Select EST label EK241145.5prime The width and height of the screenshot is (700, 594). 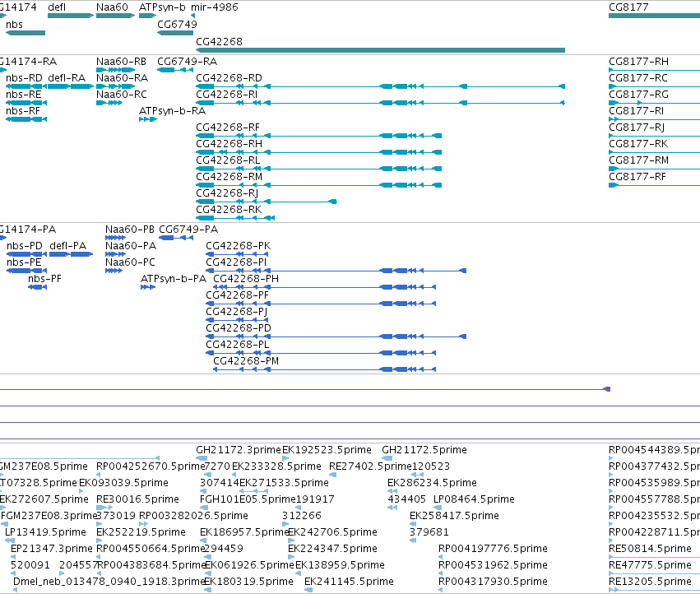coord(349,582)
